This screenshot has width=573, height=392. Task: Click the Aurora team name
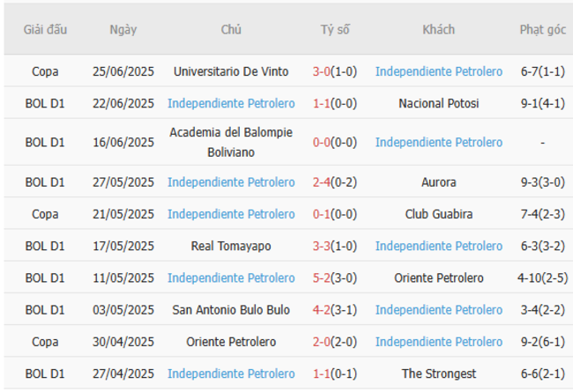439,182
